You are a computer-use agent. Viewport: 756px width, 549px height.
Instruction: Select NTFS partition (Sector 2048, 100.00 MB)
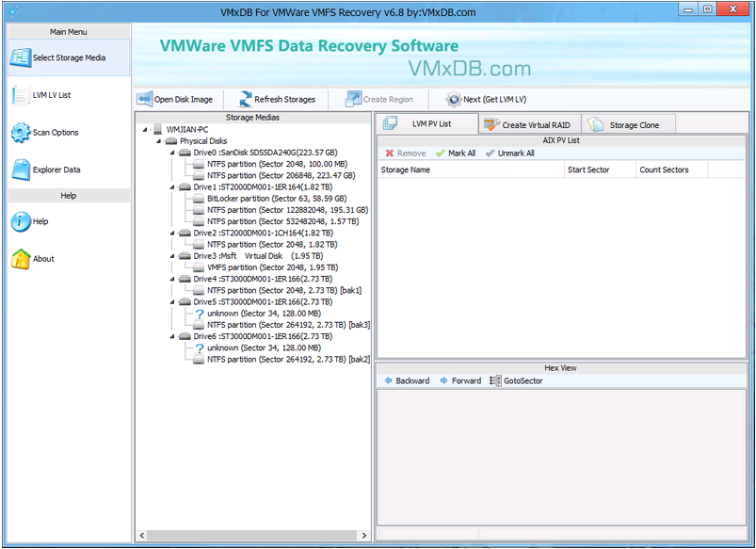coord(277,164)
